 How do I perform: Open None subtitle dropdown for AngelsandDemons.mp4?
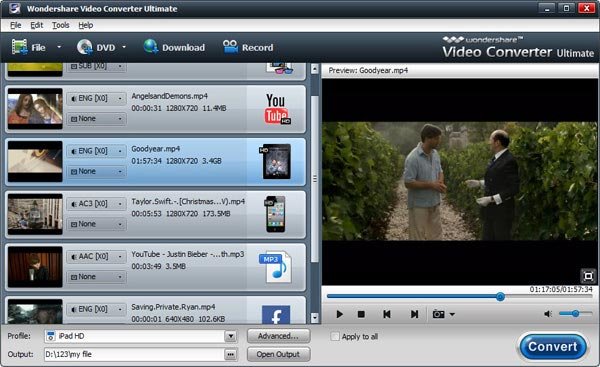96,119
